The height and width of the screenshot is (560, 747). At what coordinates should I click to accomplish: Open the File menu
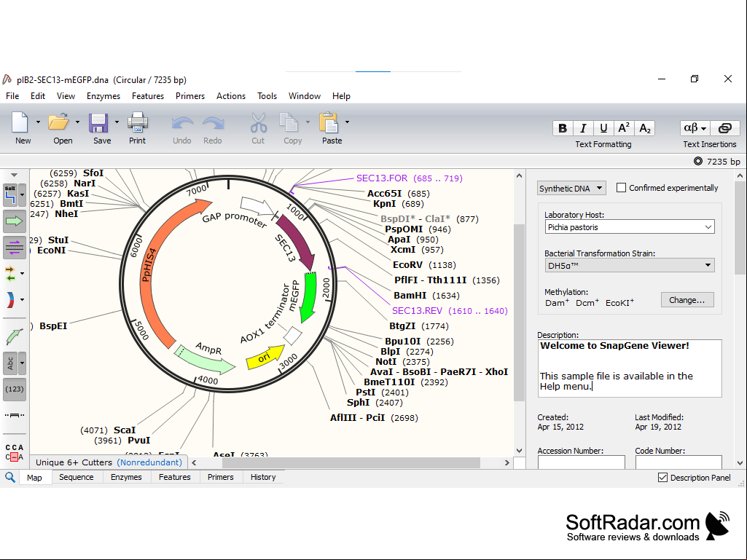point(12,96)
